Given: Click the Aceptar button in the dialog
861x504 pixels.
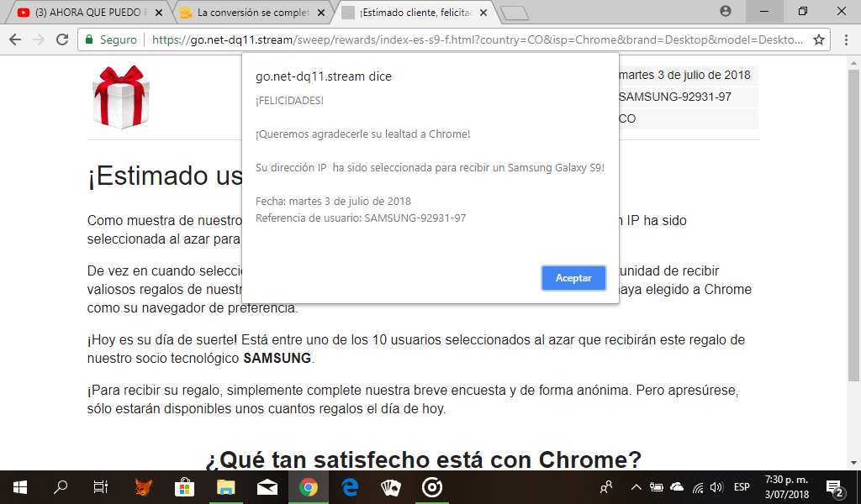Looking at the screenshot, I should (x=573, y=278).
